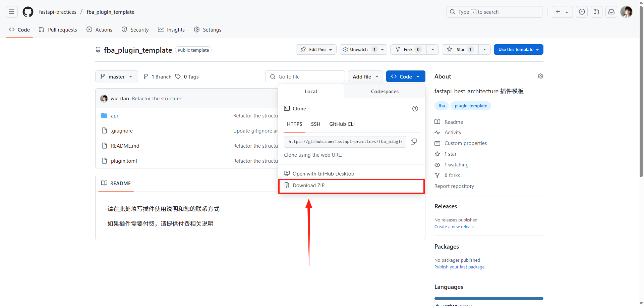
Task: Click Create a new release link
Action: [x=454, y=227]
